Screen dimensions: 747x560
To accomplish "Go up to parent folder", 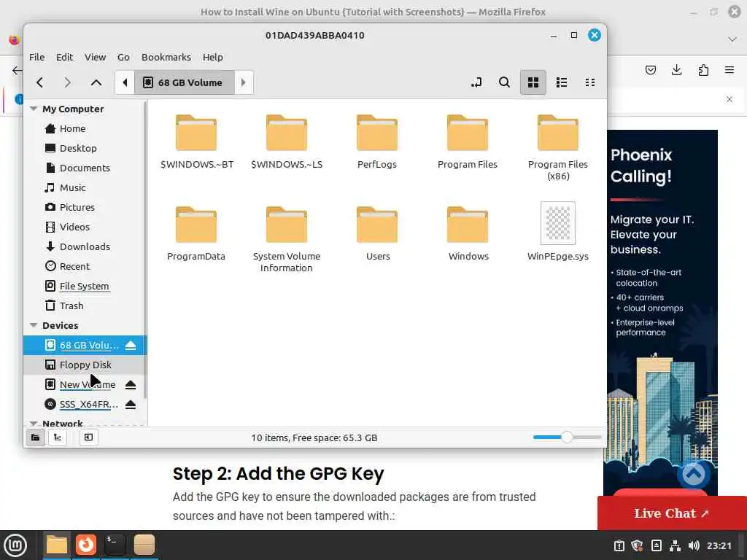I will point(96,82).
